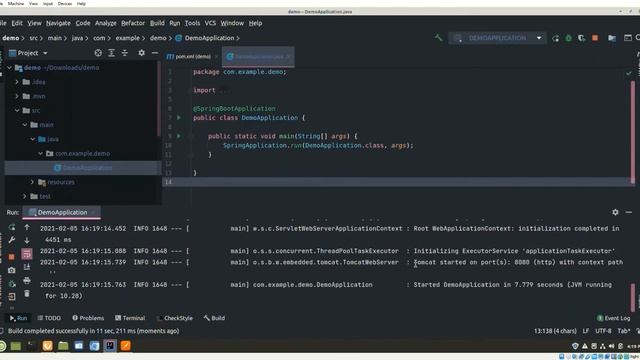
Task: Toggle soft-wrap in the Run console
Action: click(x=27, y=253)
